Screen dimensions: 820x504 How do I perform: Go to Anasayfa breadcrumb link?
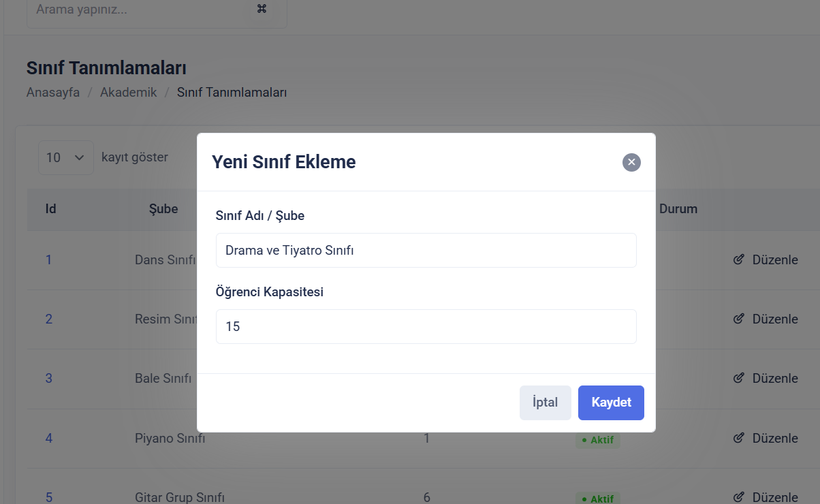pyautogui.click(x=53, y=93)
